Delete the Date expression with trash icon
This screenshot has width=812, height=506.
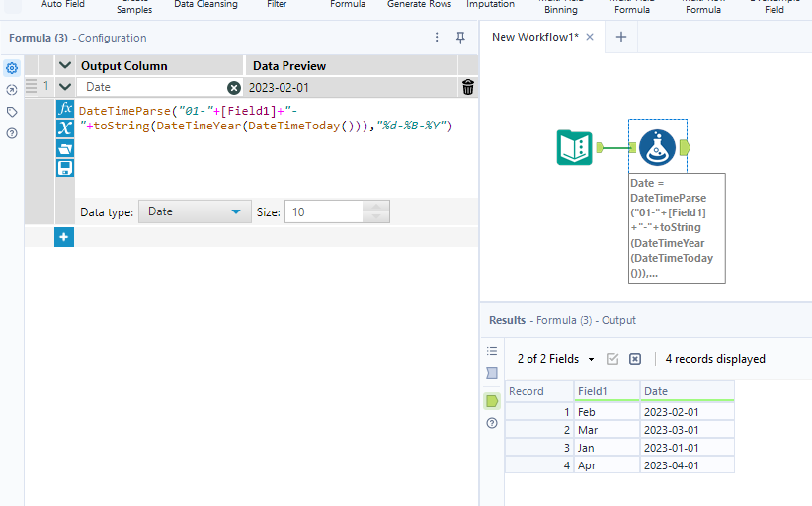468,87
